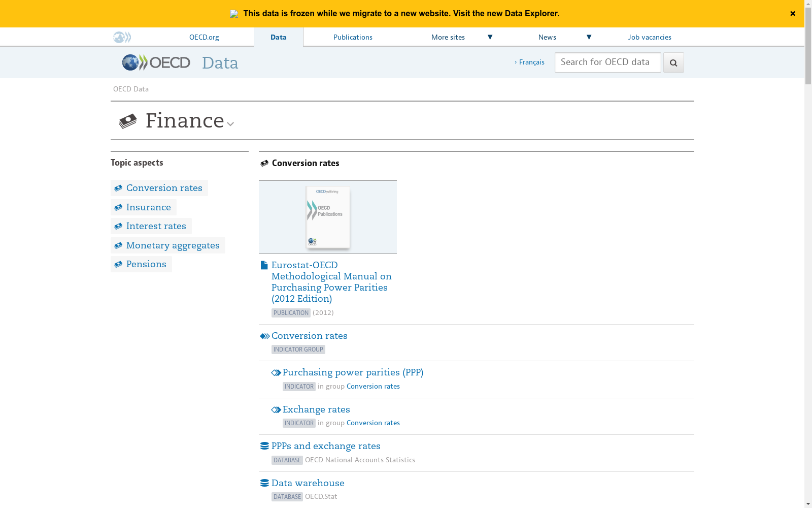The height and width of the screenshot is (508, 812).
Task: Open the Job vacancies tab
Action: [650, 37]
